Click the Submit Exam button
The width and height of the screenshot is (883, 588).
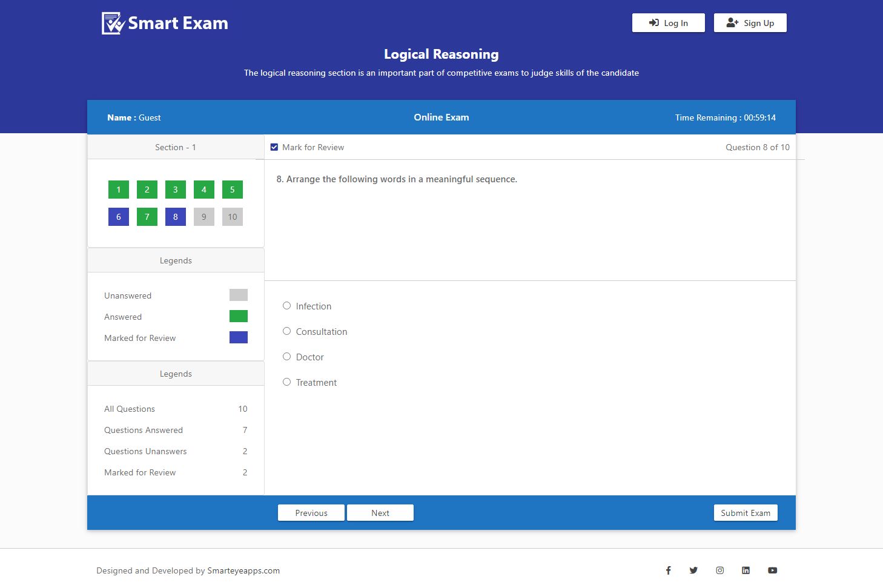click(x=746, y=513)
